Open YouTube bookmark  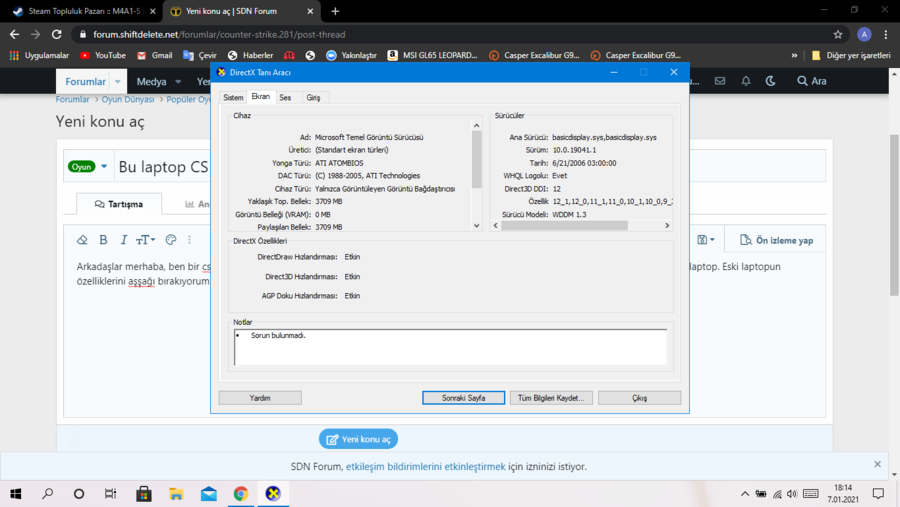(103, 55)
